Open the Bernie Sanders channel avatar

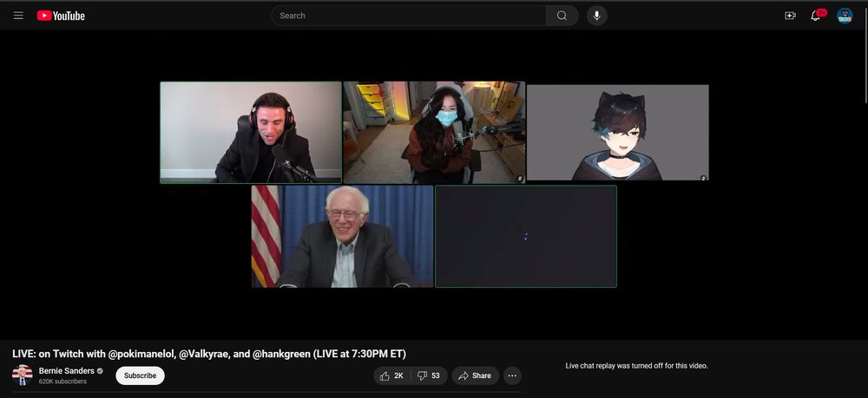pyautogui.click(x=23, y=375)
